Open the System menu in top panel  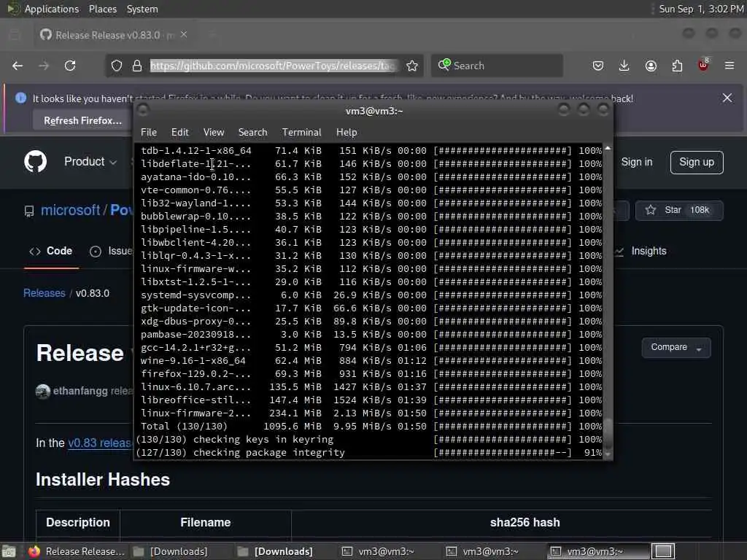pyautogui.click(x=142, y=9)
